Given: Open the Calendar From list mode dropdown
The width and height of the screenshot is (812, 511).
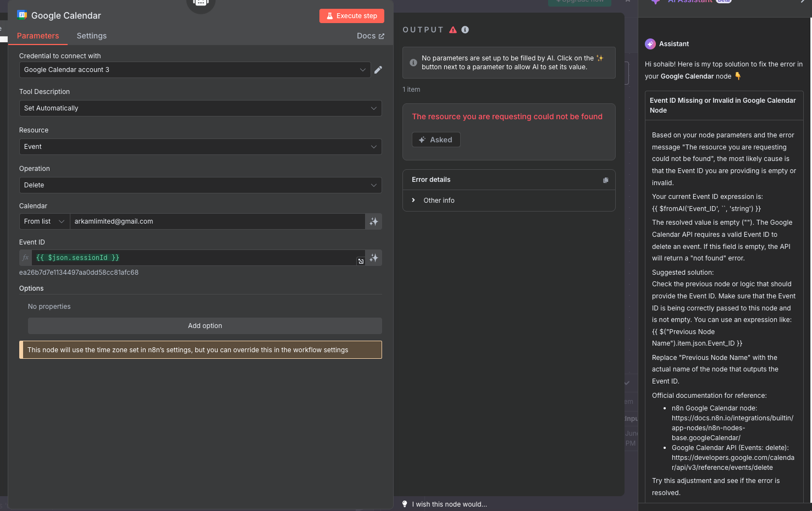Looking at the screenshot, I should (x=45, y=221).
